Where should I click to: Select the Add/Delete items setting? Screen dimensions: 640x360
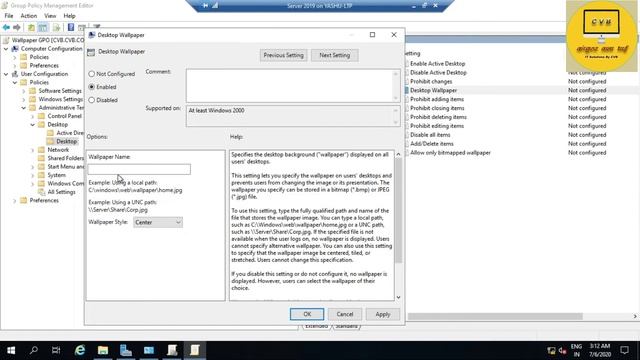coord(432,144)
